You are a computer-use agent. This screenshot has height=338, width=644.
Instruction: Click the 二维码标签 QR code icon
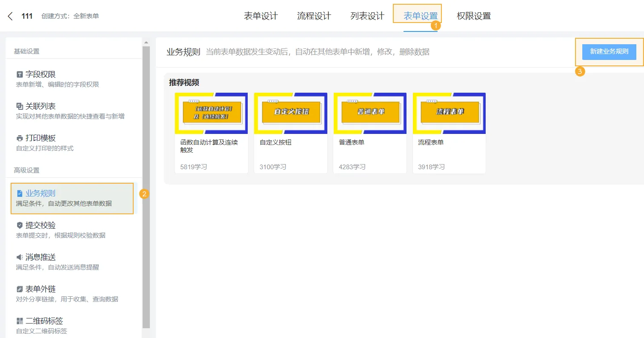click(20, 321)
